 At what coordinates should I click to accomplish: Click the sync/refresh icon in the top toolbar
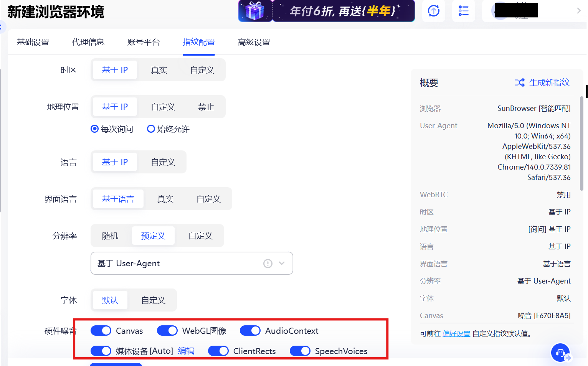pos(434,11)
